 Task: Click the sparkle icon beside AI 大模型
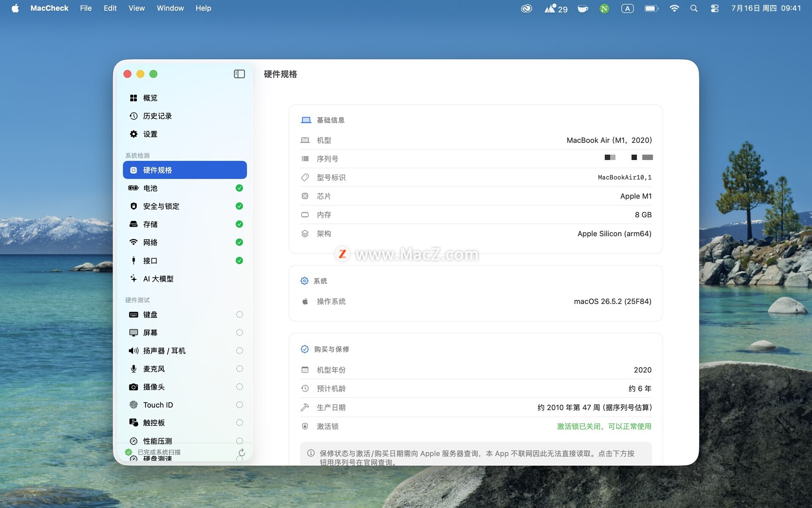pos(134,279)
